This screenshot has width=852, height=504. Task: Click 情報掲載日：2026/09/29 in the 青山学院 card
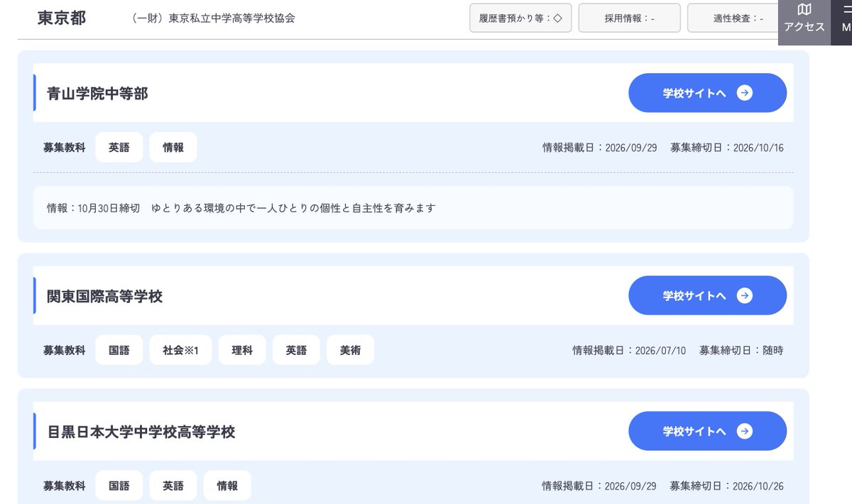600,148
